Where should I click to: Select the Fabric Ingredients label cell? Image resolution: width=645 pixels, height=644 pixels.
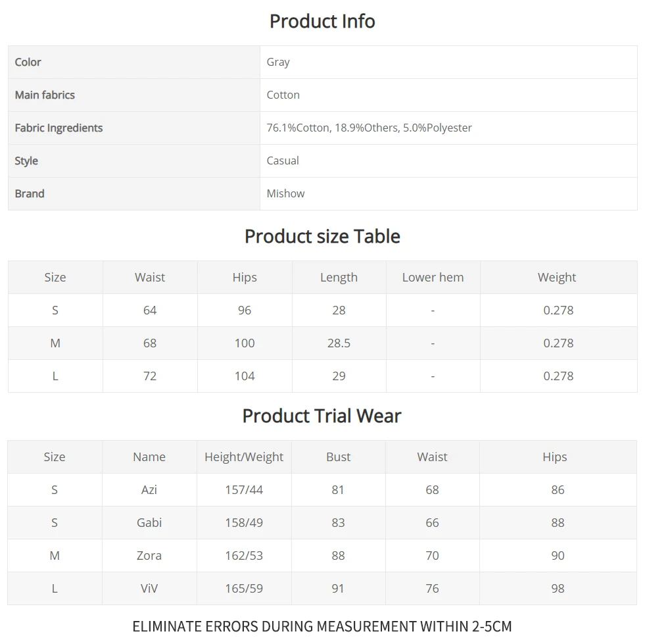[x=134, y=128]
